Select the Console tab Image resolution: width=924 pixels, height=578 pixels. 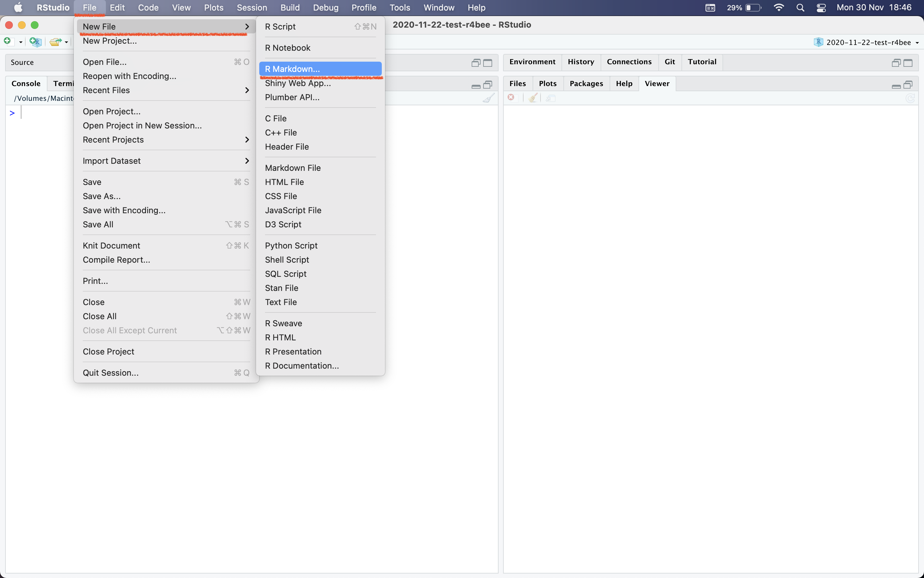point(26,84)
